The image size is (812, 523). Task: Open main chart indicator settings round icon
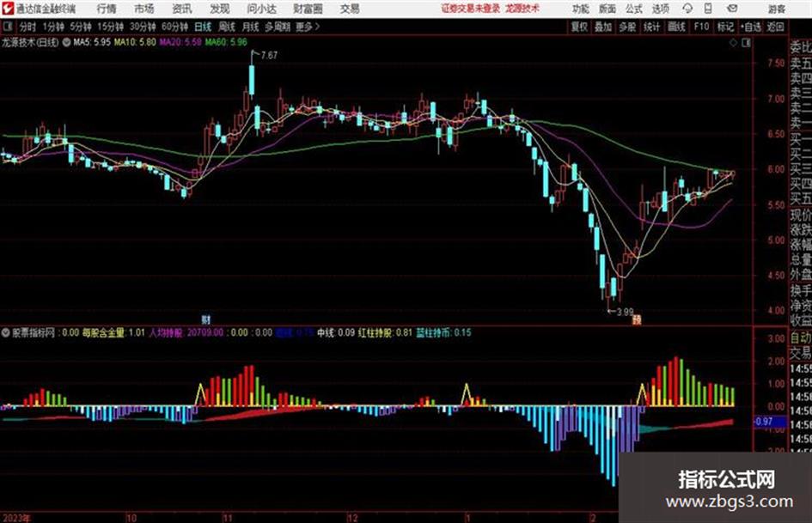click(x=66, y=42)
